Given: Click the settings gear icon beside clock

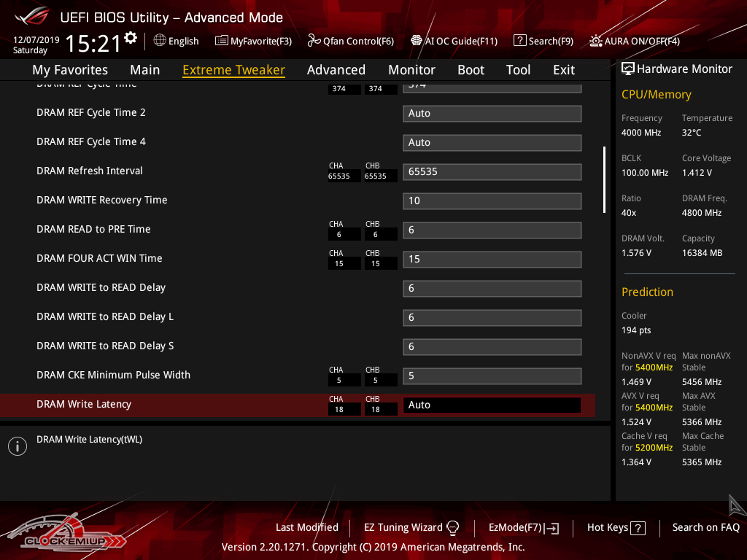Looking at the screenshot, I should coord(131,38).
